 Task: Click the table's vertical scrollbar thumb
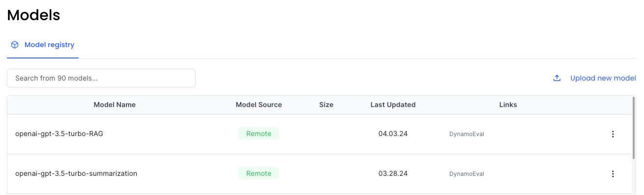(x=633, y=128)
